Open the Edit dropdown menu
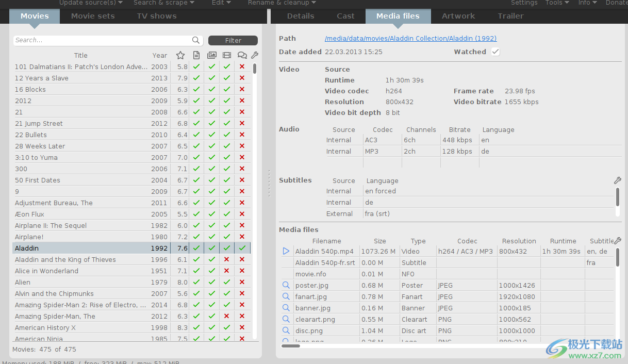The image size is (628, 364). tap(221, 3)
